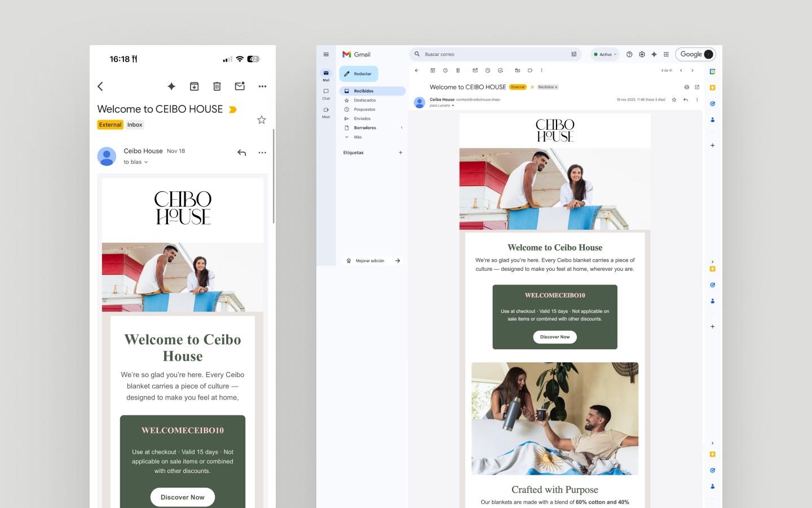Focus the Buscar correo search field

coord(496,54)
